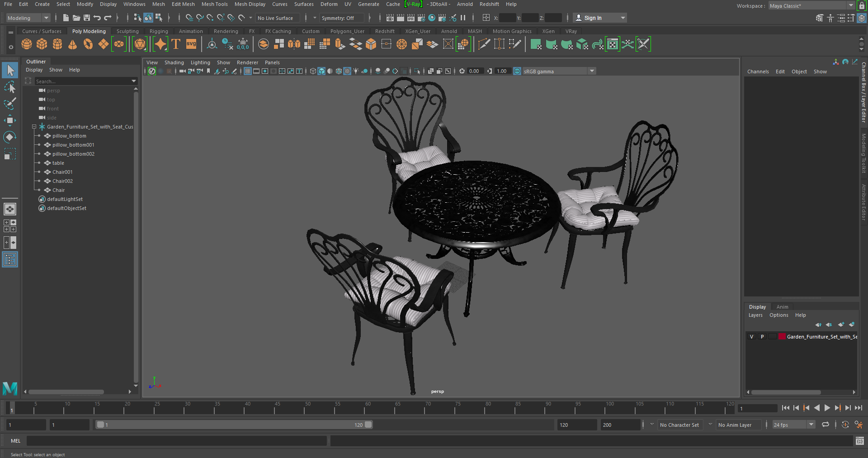Switch to the Rigging shelf tab
The height and width of the screenshot is (458, 868).
click(x=159, y=31)
